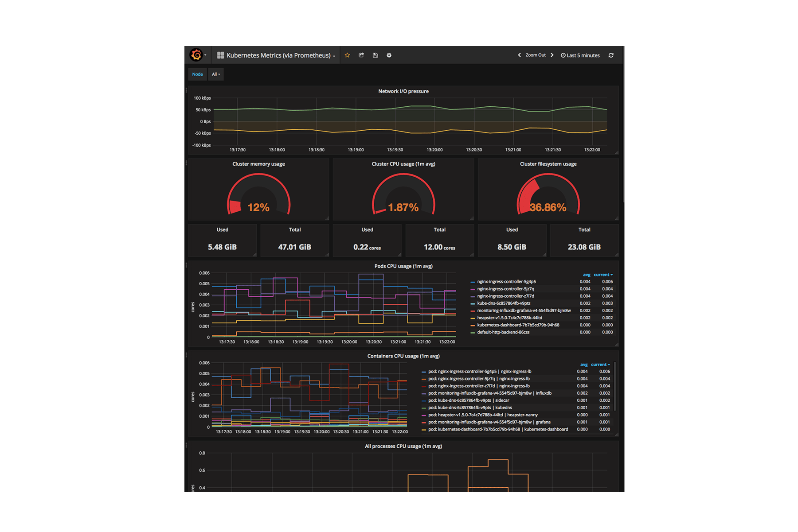Click the memory Used 5.48 GiB value
This screenshot has width=798, height=532.
coord(222,247)
